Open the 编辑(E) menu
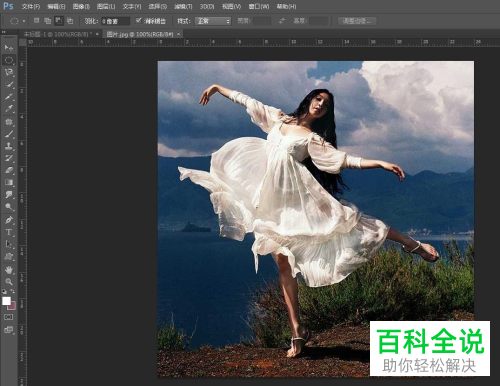The height and width of the screenshot is (386, 500). tap(56, 6)
